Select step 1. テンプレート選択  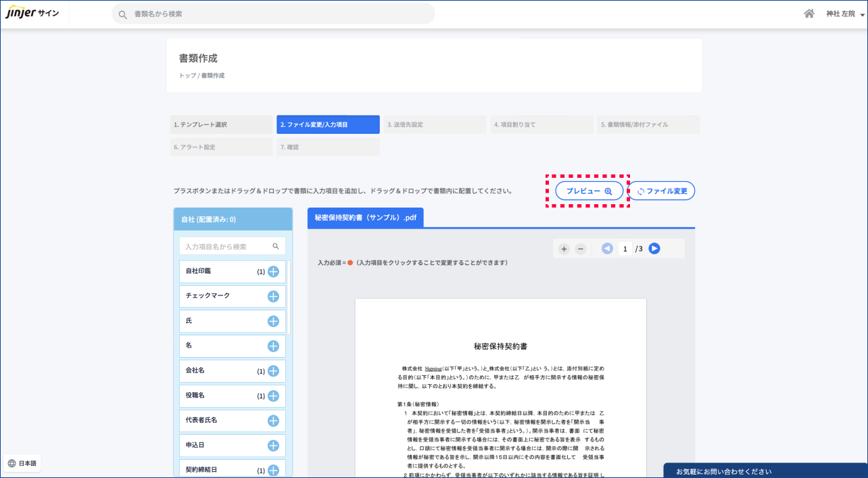pyautogui.click(x=221, y=124)
